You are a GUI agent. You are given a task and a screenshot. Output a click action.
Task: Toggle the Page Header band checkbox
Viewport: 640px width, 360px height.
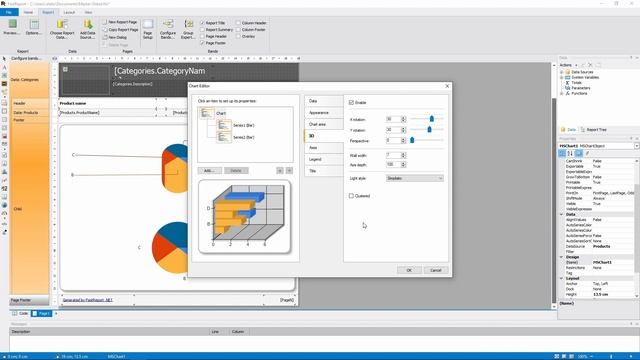202,36
